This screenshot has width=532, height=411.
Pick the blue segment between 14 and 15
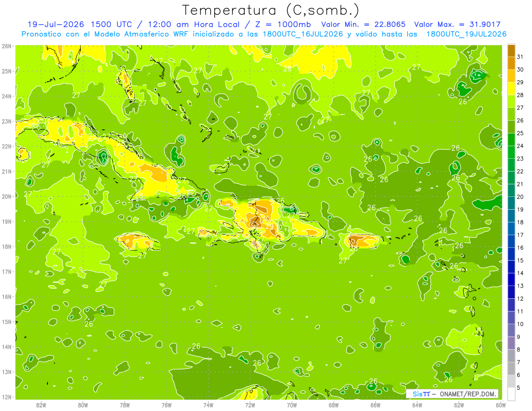tap(511, 266)
